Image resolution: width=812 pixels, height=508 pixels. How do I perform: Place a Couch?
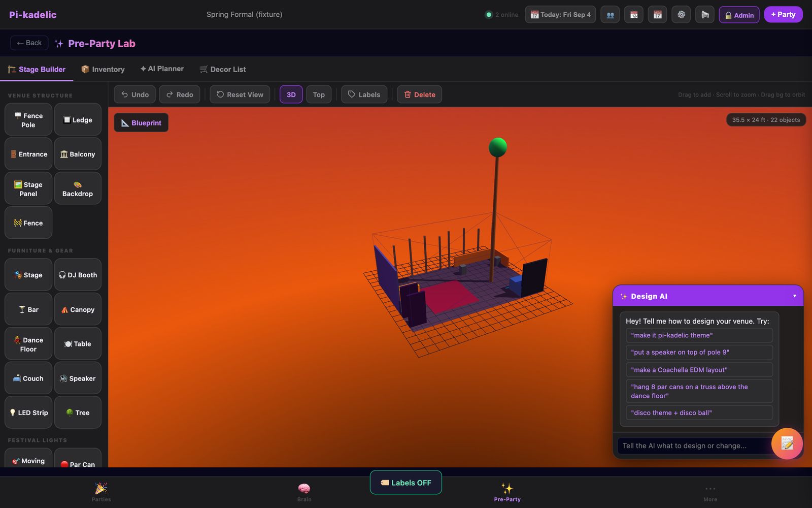coord(28,378)
